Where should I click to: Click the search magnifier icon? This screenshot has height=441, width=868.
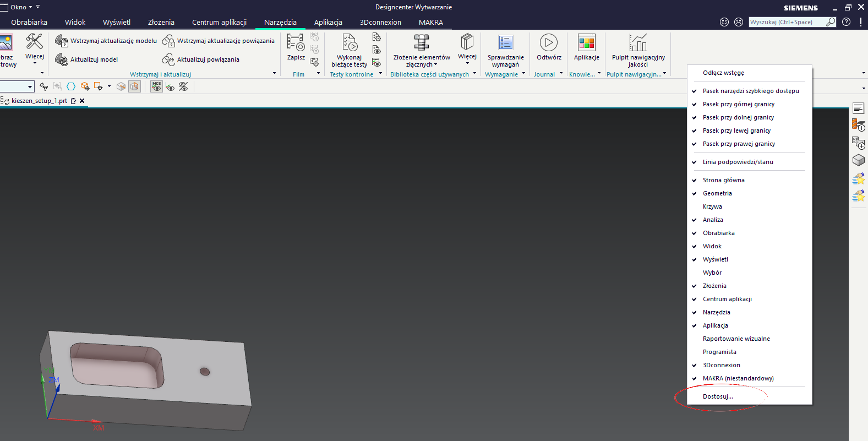[831, 22]
